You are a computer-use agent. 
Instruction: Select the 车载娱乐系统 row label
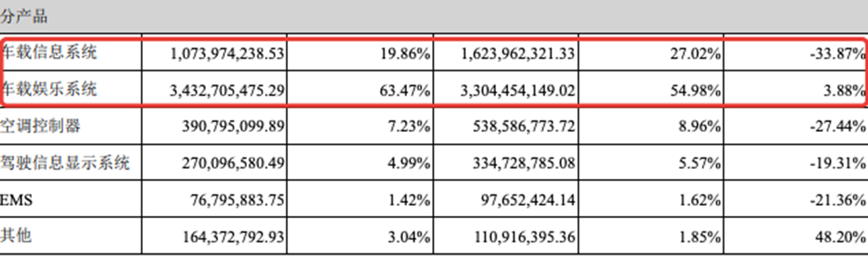tap(50, 90)
